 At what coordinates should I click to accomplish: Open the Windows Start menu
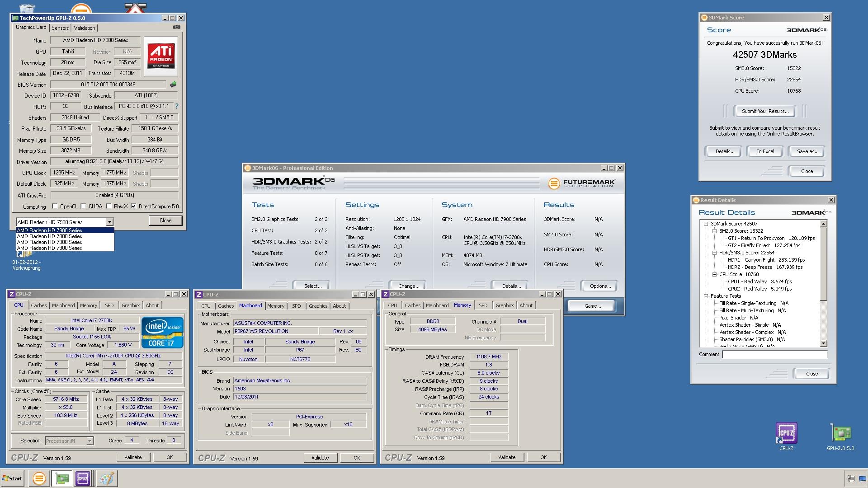point(12,479)
